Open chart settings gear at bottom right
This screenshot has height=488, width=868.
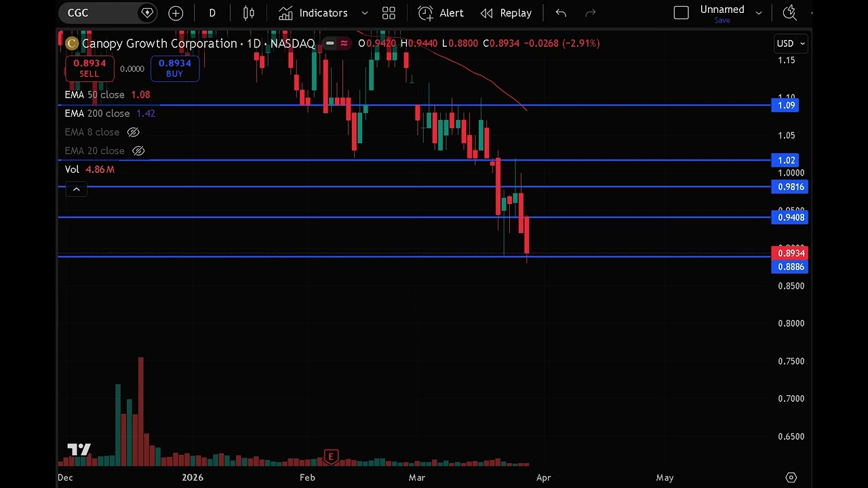click(791, 477)
